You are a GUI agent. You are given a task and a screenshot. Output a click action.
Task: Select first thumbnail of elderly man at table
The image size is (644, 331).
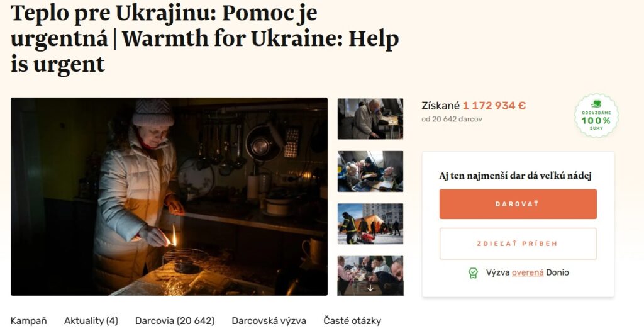[370, 119]
